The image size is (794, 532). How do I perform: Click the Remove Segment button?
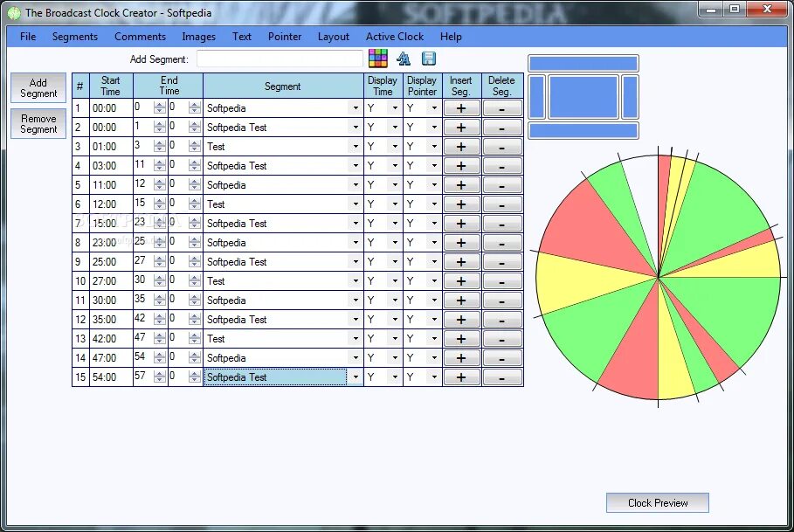[38, 124]
